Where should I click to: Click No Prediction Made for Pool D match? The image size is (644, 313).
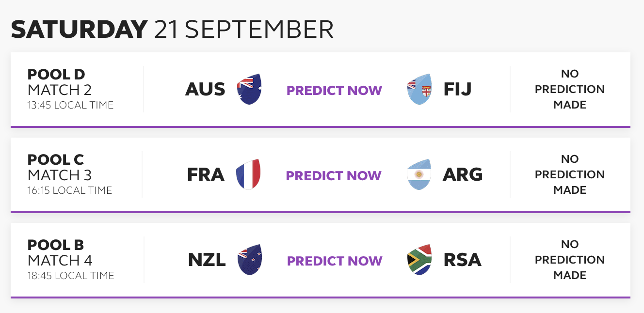pos(570,90)
